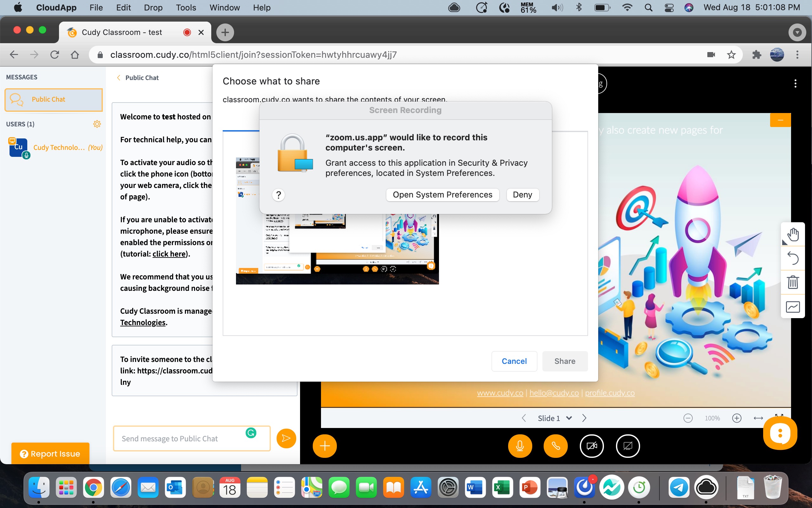
Task: Send the chat message arrow button
Action: (x=286, y=438)
